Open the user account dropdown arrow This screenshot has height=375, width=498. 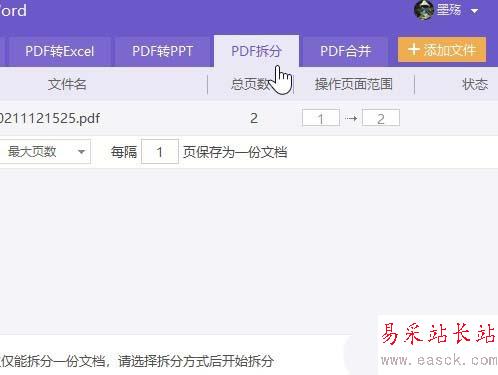click(x=474, y=11)
